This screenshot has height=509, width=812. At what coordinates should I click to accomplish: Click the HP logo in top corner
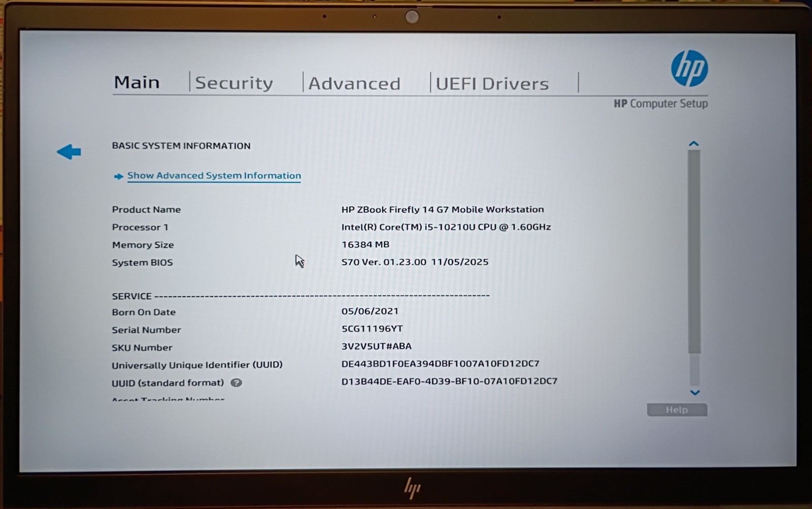tap(689, 69)
